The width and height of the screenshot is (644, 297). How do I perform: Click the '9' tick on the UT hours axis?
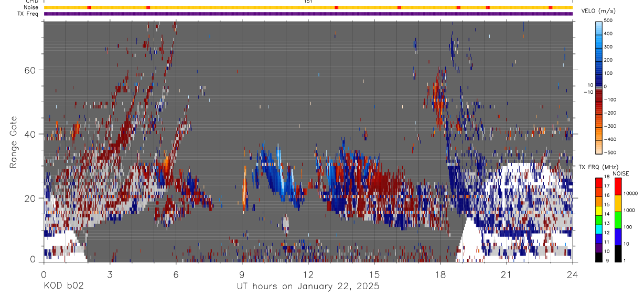click(x=242, y=274)
